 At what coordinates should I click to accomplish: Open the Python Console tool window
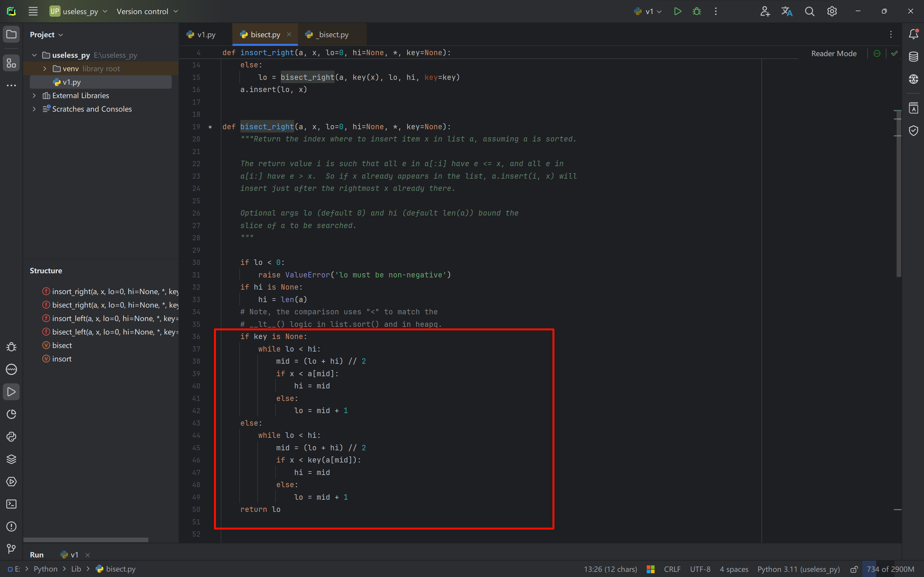click(12, 437)
